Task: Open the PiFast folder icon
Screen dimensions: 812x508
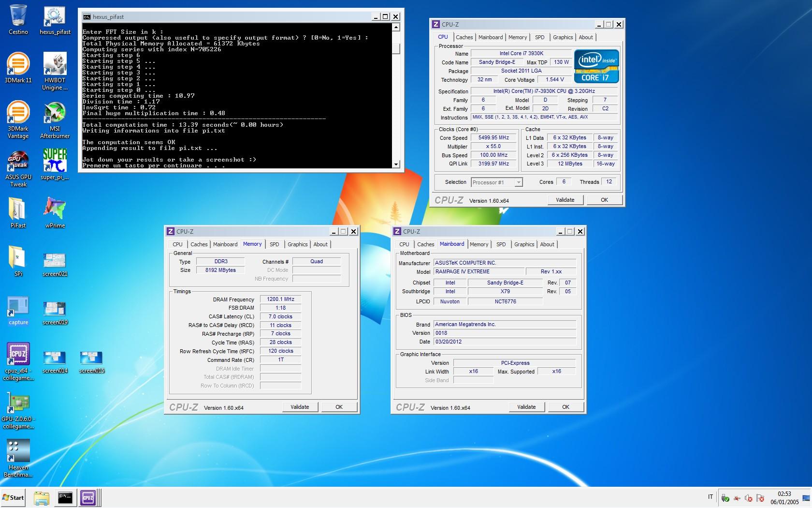Action: point(18,213)
